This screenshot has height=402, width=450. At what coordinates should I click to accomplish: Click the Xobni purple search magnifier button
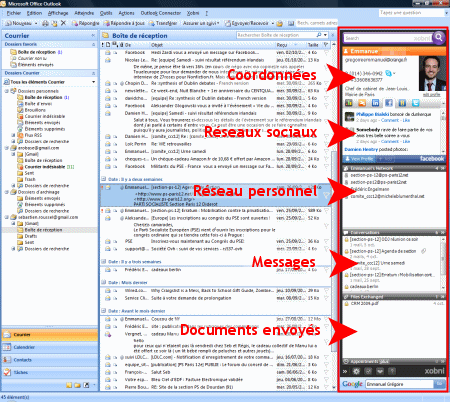(439, 37)
